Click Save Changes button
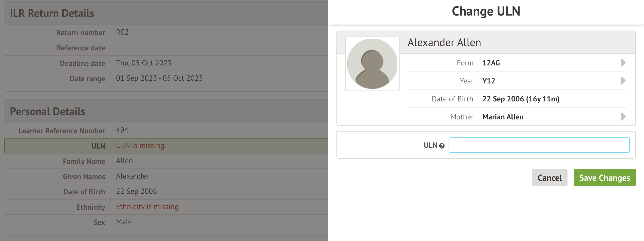 tap(604, 178)
